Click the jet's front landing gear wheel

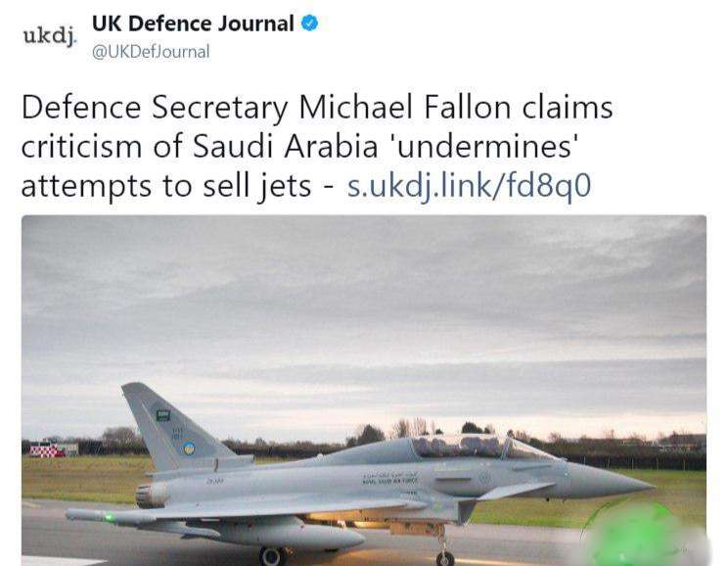click(x=445, y=558)
